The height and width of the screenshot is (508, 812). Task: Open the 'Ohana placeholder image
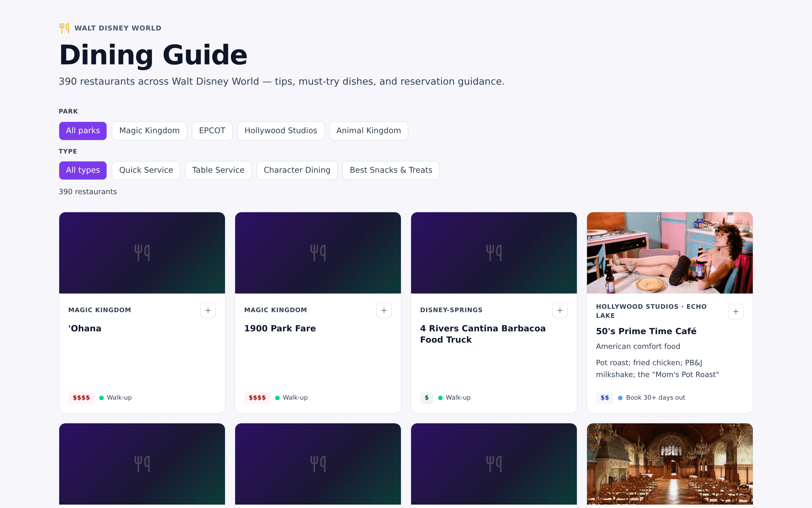[x=142, y=253]
